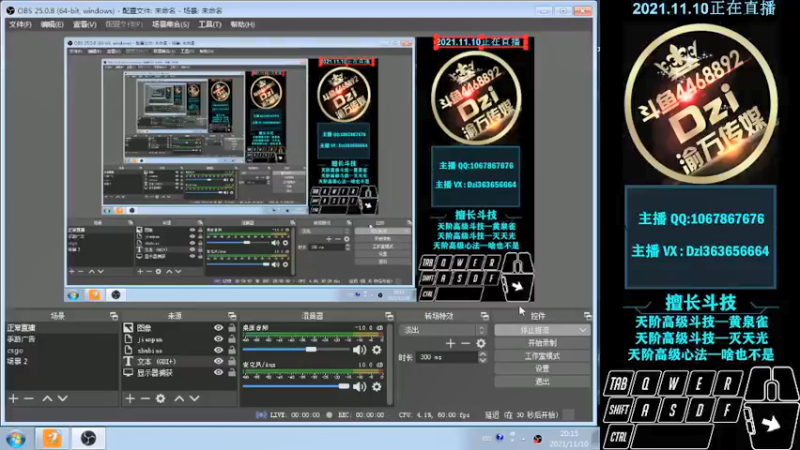This screenshot has height=450, width=800.
Task: Open the 文件(F) menu
Action: coord(20,24)
